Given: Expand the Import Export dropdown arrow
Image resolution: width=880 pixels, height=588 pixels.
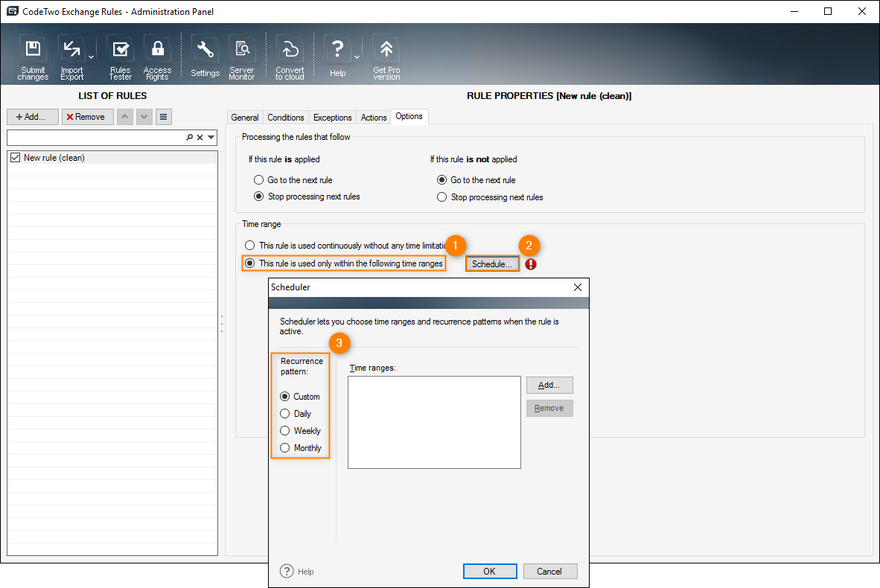Looking at the screenshot, I should [x=91, y=57].
